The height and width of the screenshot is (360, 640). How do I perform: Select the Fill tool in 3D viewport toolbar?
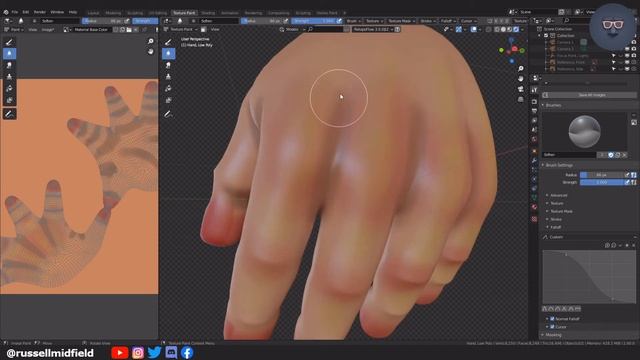[x=168, y=89]
